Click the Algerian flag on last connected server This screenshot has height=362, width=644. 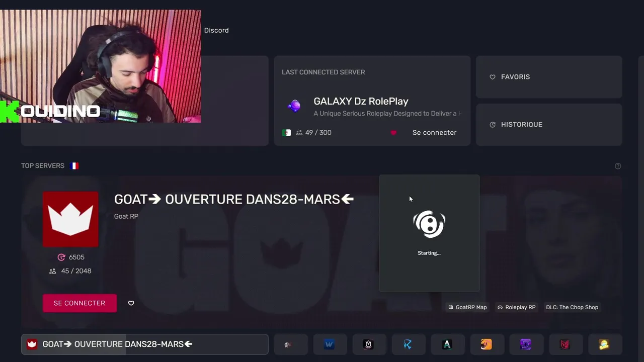(286, 133)
